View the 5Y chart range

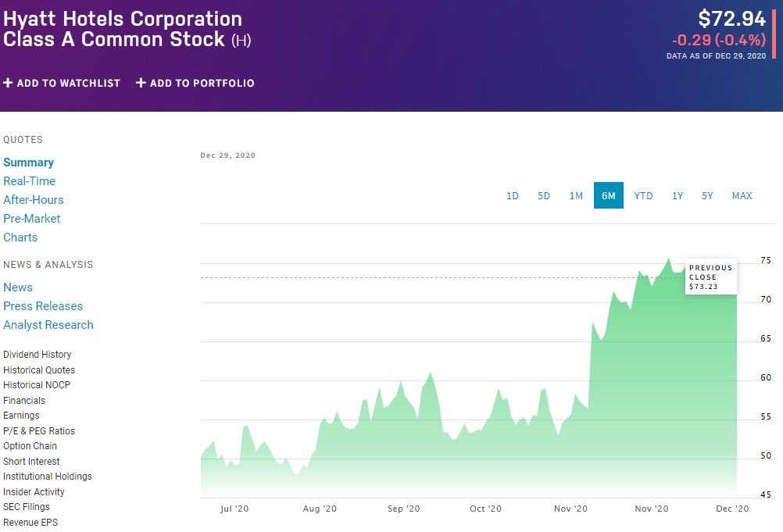click(x=707, y=195)
